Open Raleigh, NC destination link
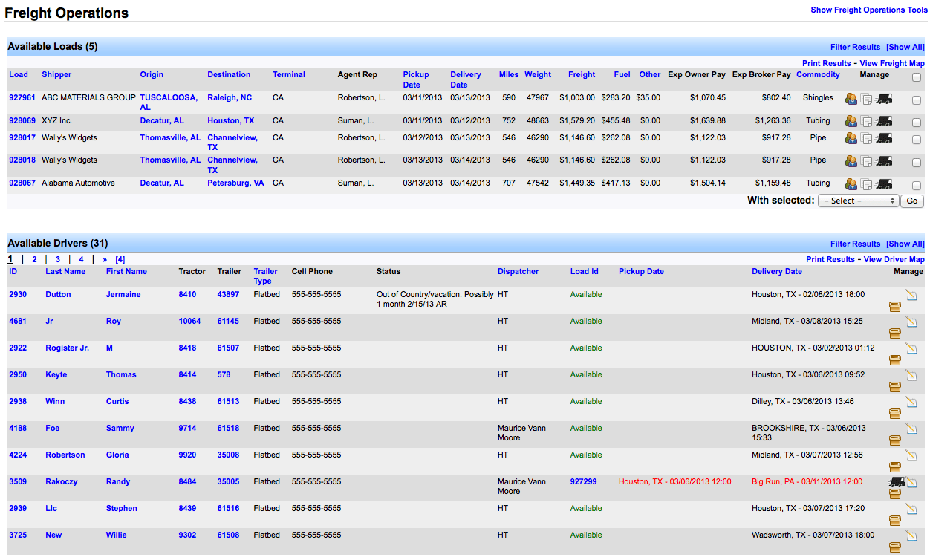The height and width of the screenshot is (560, 930). click(230, 97)
